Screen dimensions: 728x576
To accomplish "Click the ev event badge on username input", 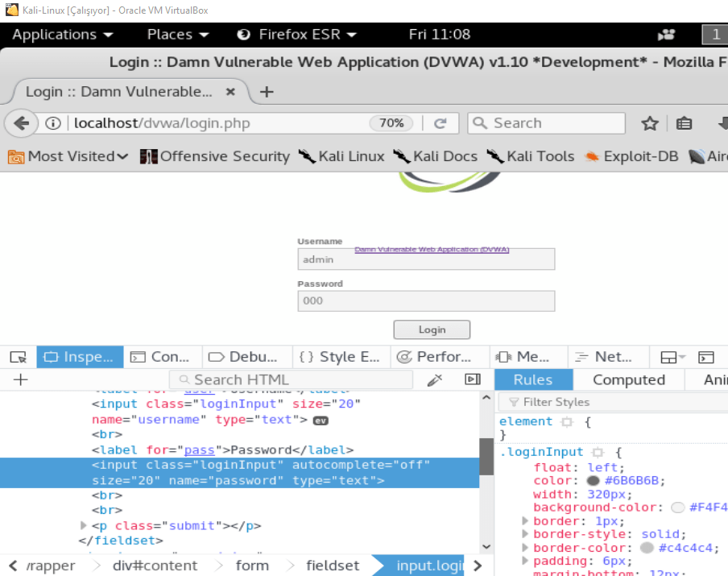I will click(x=321, y=421).
